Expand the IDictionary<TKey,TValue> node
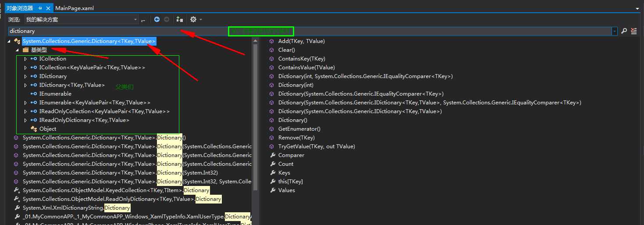 pyautogui.click(x=26, y=85)
